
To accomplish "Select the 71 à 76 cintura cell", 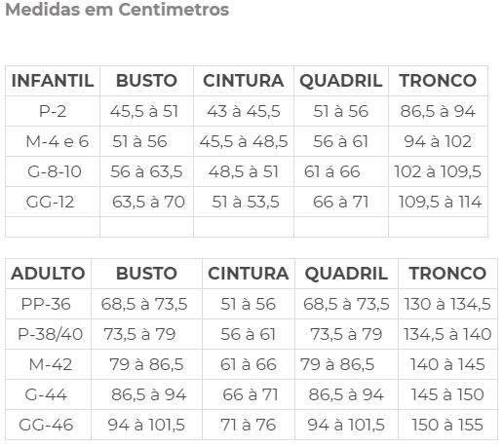I will (x=249, y=425).
